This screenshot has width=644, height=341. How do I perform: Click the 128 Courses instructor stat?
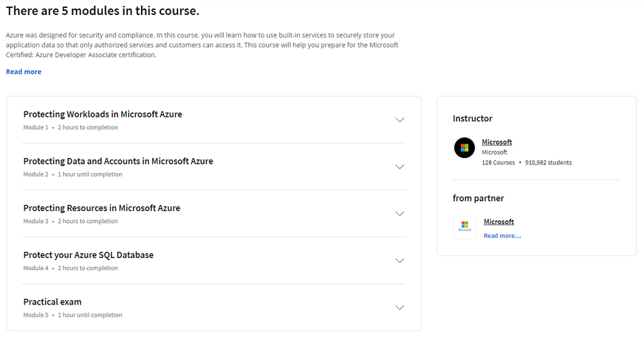click(498, 162)
